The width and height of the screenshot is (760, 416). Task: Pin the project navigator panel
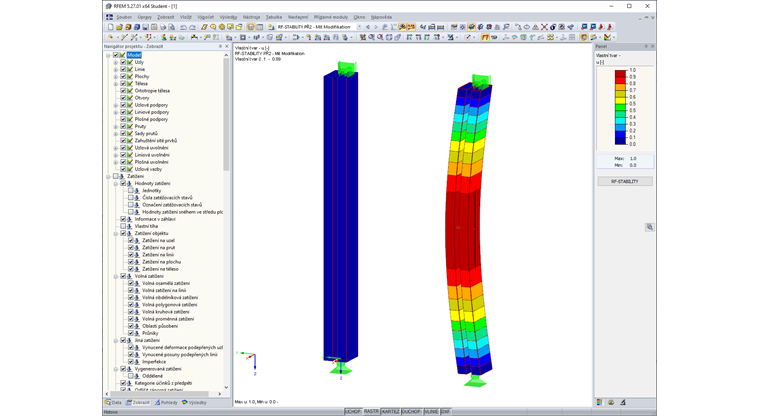220,47
